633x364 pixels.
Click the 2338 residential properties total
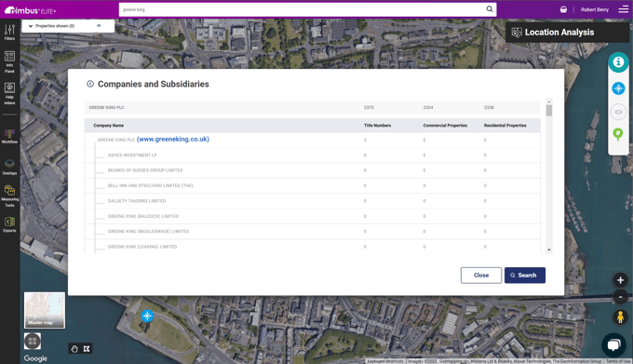click(489, 107)
